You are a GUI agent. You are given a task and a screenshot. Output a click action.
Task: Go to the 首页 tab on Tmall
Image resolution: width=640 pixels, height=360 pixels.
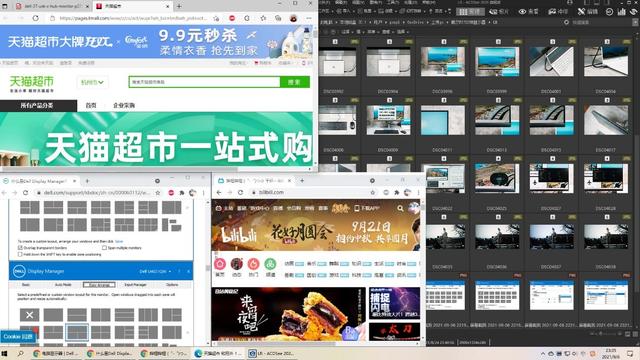(91, 105)
